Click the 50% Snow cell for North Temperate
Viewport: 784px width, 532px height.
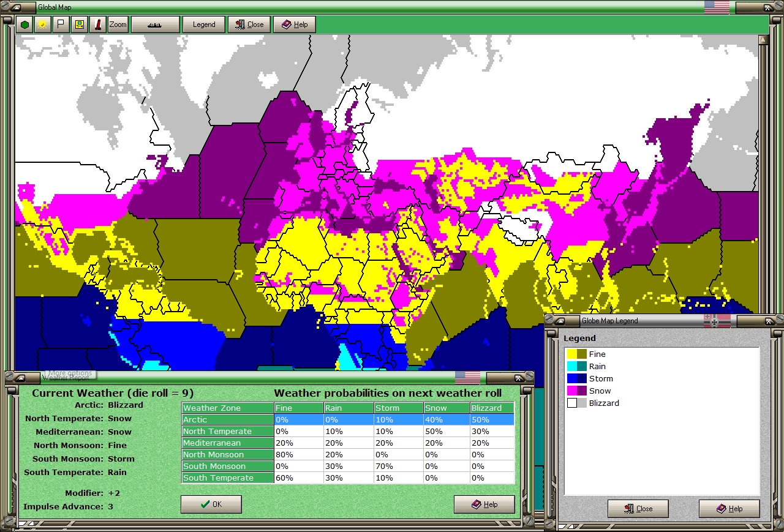coord(447,432)
